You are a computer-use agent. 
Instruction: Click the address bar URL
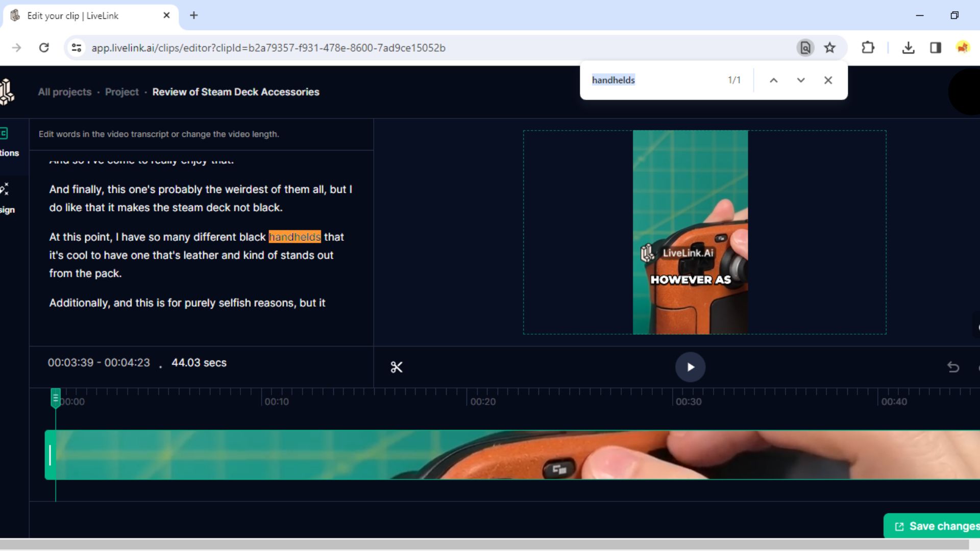[268, 48]
